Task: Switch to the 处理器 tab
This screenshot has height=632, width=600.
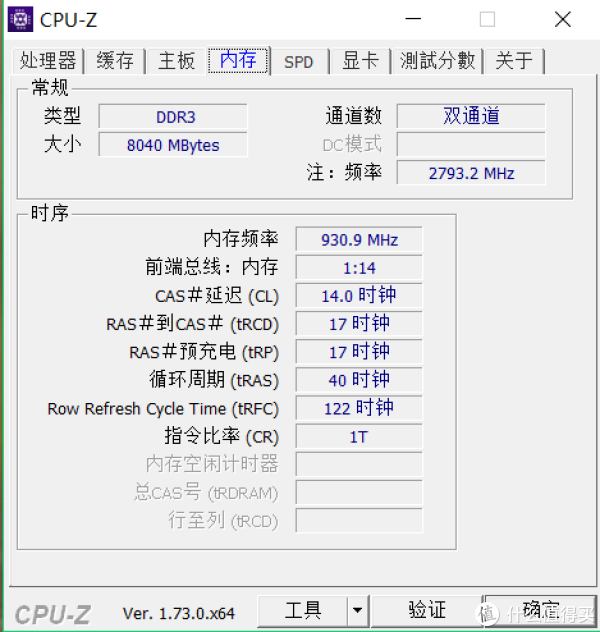Action: click(x=48, y=61)
